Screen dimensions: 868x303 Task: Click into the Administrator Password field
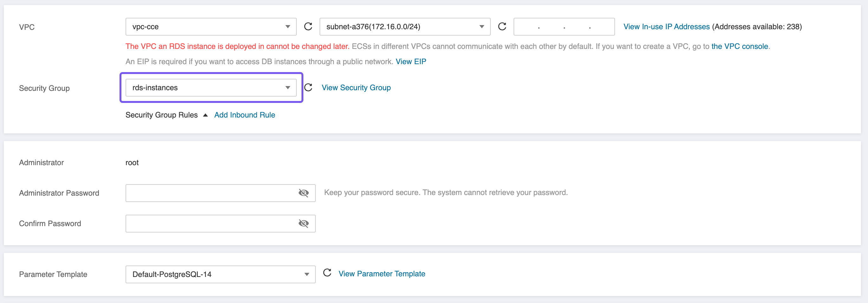tap(211, 193)
